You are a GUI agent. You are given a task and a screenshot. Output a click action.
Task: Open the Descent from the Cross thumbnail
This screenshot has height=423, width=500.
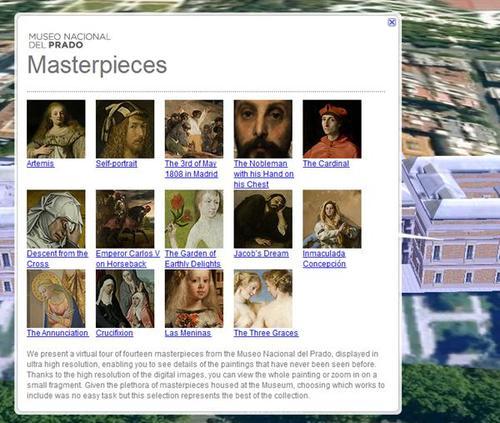tap(56, 219)
